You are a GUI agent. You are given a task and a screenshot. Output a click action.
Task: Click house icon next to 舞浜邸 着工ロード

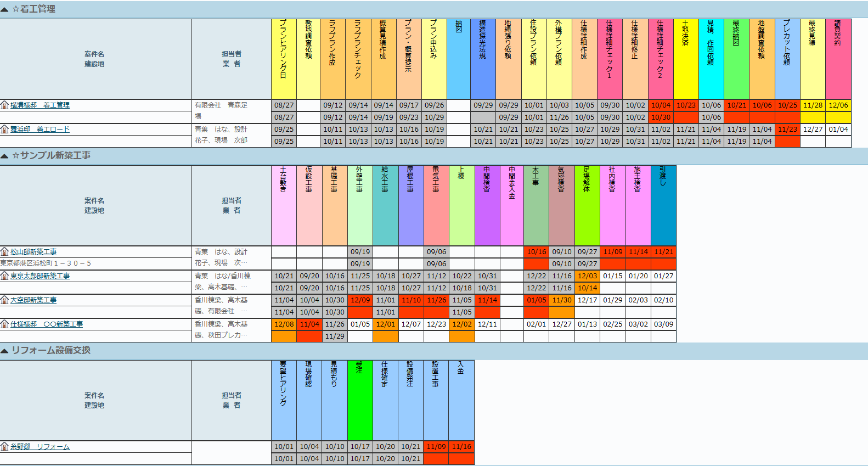[x=4, y=130]
